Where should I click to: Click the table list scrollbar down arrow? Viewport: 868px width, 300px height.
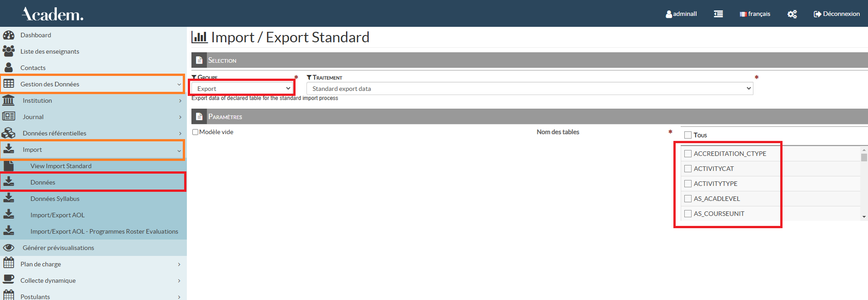click(x=864, y=217)
